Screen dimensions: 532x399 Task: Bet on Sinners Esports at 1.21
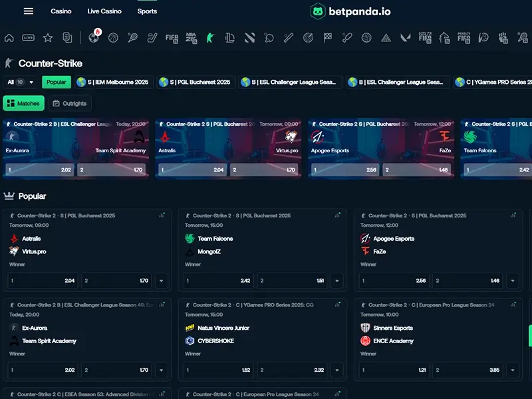(x=394, y=370)
